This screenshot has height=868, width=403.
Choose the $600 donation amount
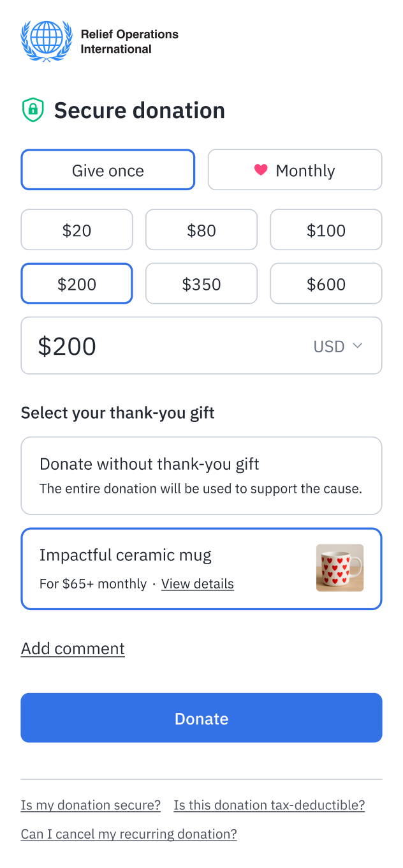click(x=326, y=283)
